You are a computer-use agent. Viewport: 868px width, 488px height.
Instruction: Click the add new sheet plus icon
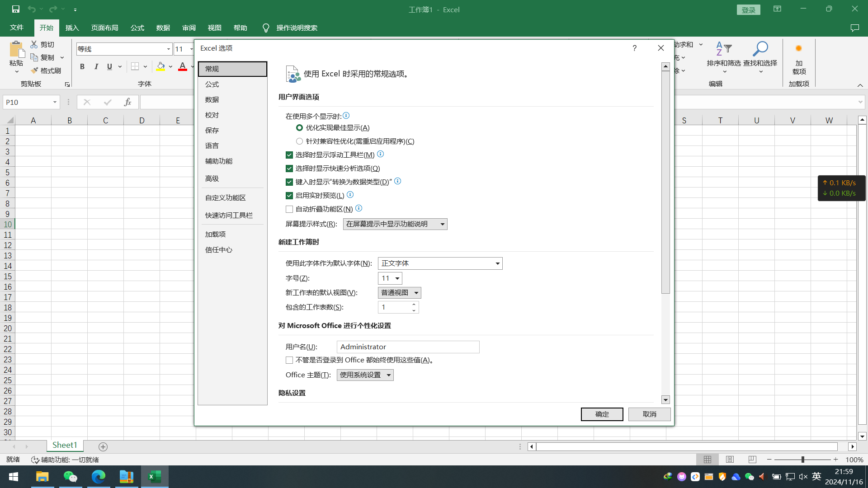[103, 446]
